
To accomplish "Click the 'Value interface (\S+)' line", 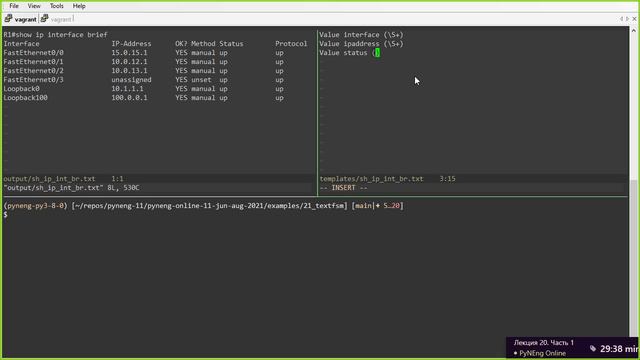I will pyautogui.click(x=361, y=35).
